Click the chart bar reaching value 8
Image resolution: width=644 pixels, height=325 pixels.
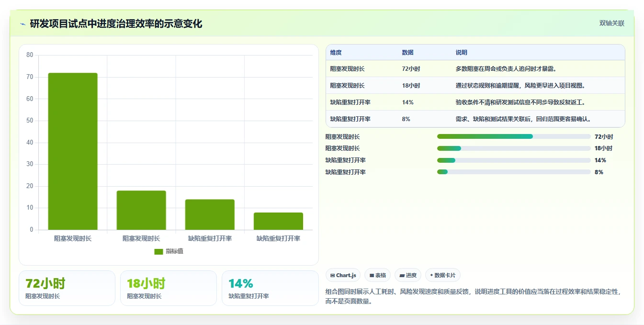(x=278, y=221)
